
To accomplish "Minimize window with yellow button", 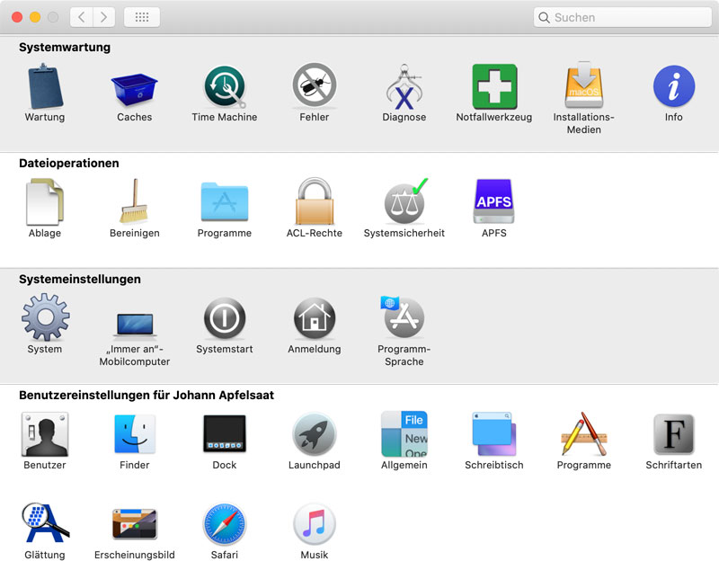I will (35, 17).
